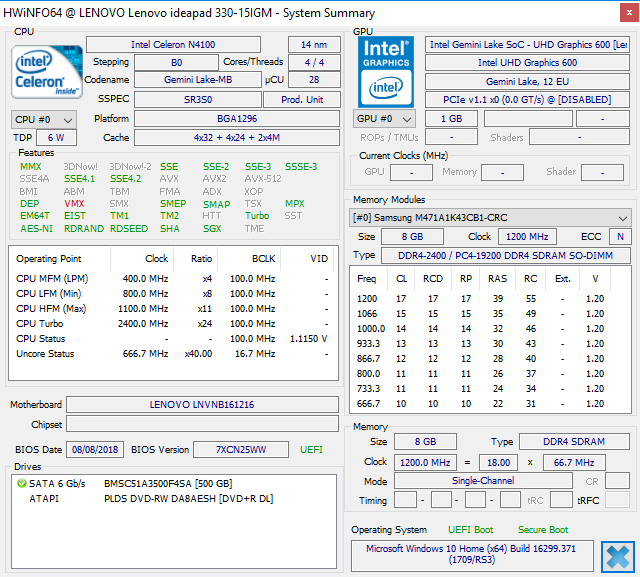This screenshot has height=577, width=640.
Task: Click the Gemini Lake, 12 EU field
Action: click(527, 82)
